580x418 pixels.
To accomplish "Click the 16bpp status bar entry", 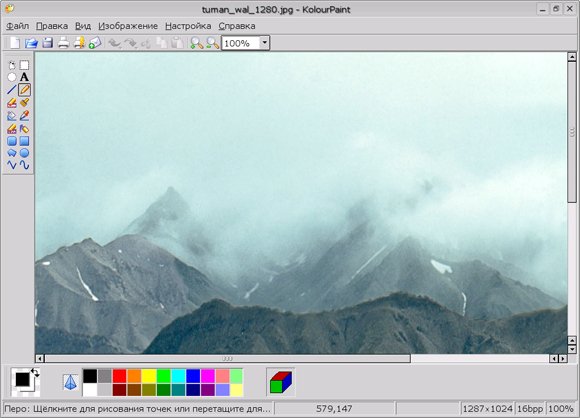I will tap(530, 409).
